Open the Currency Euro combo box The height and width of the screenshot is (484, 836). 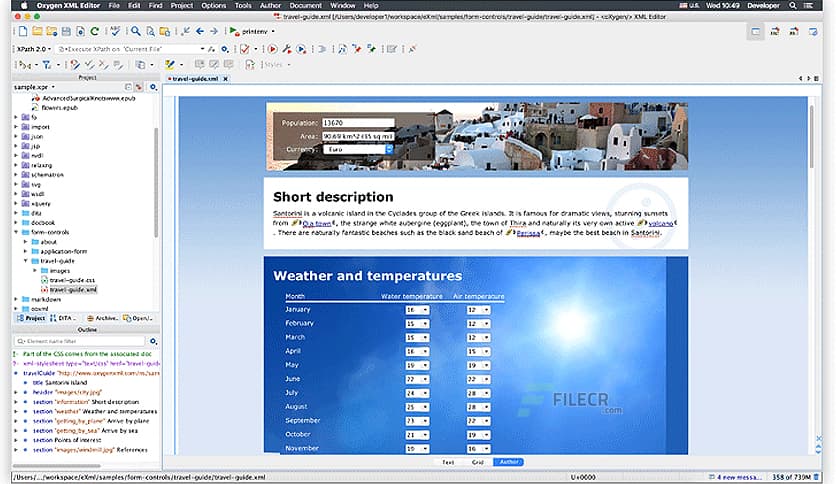click(x=358, y=149)
